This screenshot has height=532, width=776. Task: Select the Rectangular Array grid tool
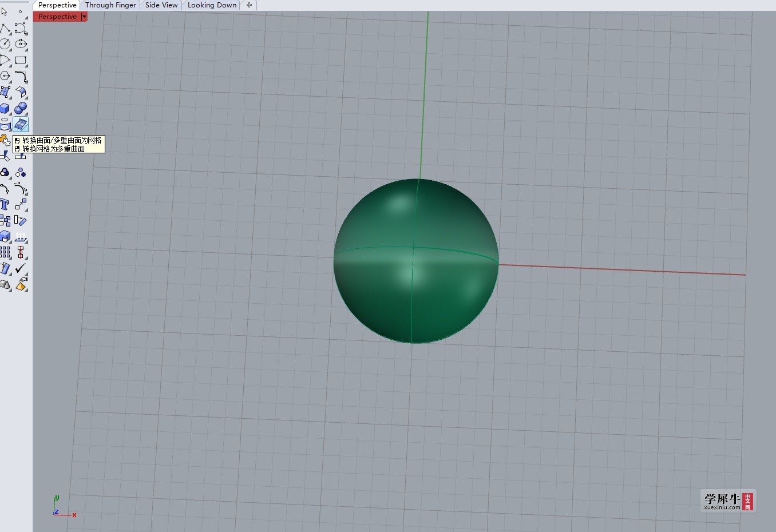tap(5, 252)
